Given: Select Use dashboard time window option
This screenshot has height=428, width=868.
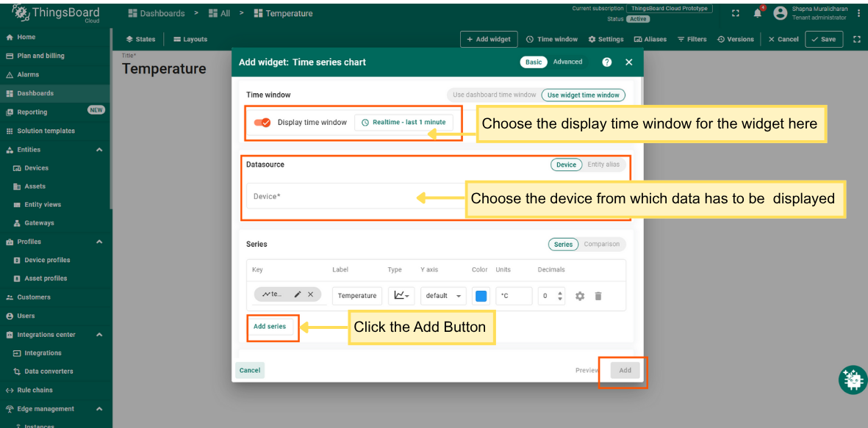Looking at the screenshot, I should 494,95.
